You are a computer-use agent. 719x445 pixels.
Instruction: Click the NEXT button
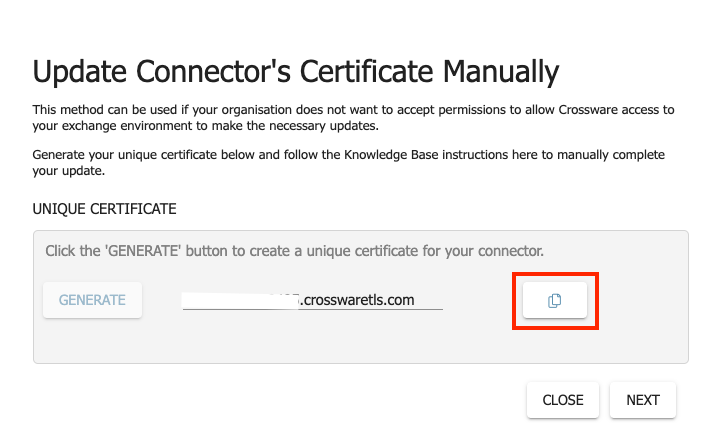[643, 400]
